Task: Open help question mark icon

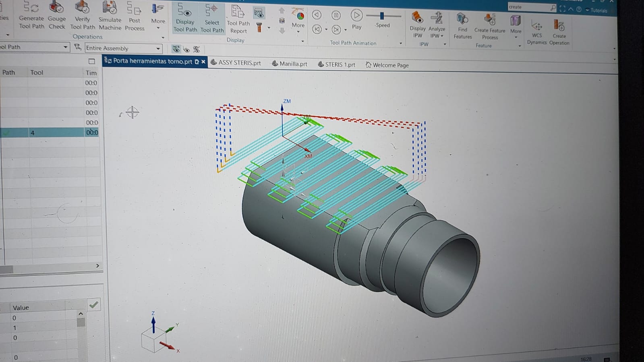Action: (579, 9)
